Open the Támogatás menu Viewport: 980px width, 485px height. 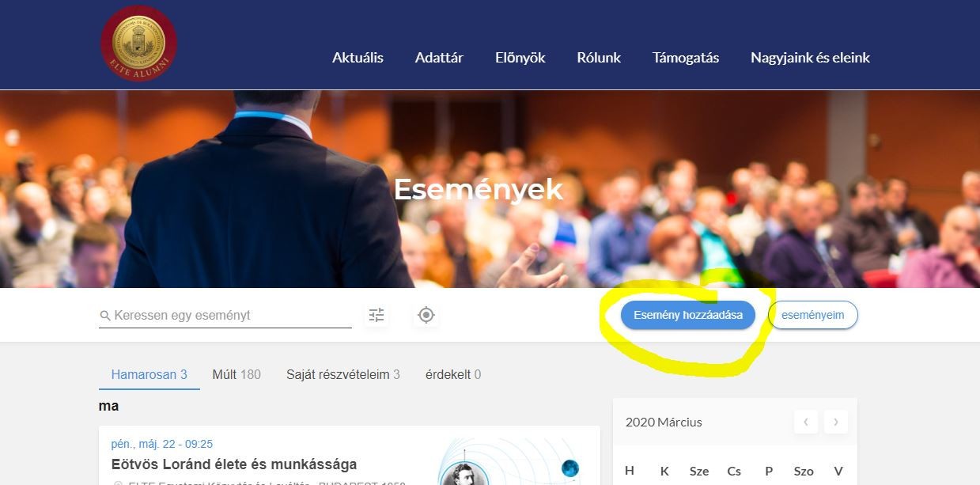click(686, 58)
